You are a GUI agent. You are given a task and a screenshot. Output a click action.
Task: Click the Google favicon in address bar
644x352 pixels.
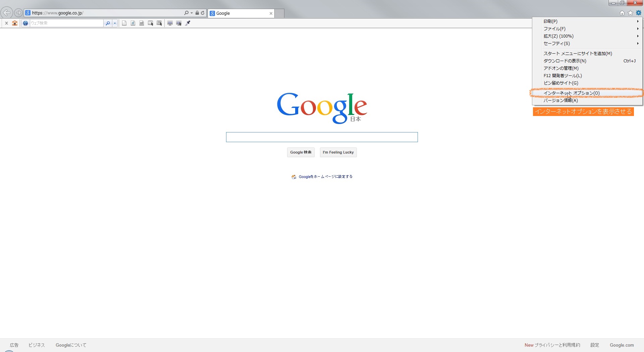click(x=28, y=13)
